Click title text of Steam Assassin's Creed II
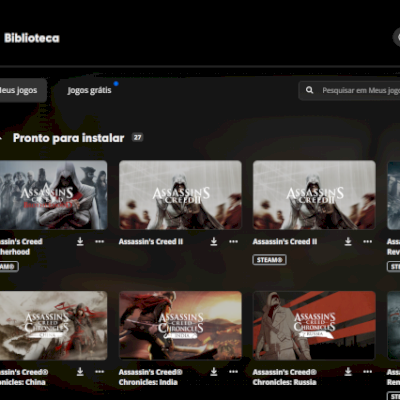The width and height of the screenshot is (400, 400). [x=285, y=241]
